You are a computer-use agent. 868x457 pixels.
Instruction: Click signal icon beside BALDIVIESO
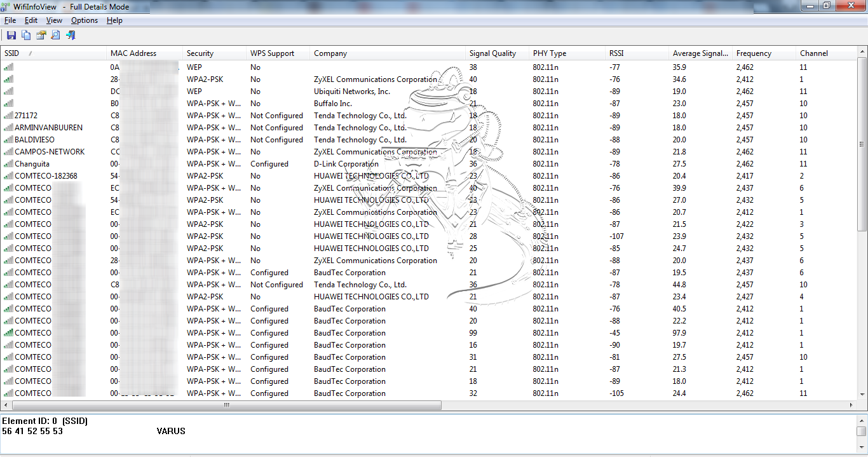tap(8, 140)
